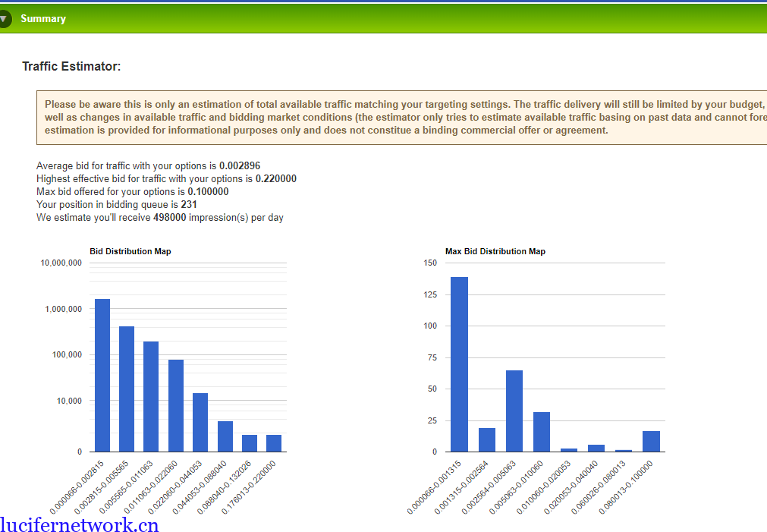This screenshot has width=767, height=532.
Task: Select the 0.044053-0.088040 bid distribution bar
Action: coord(225,436)
